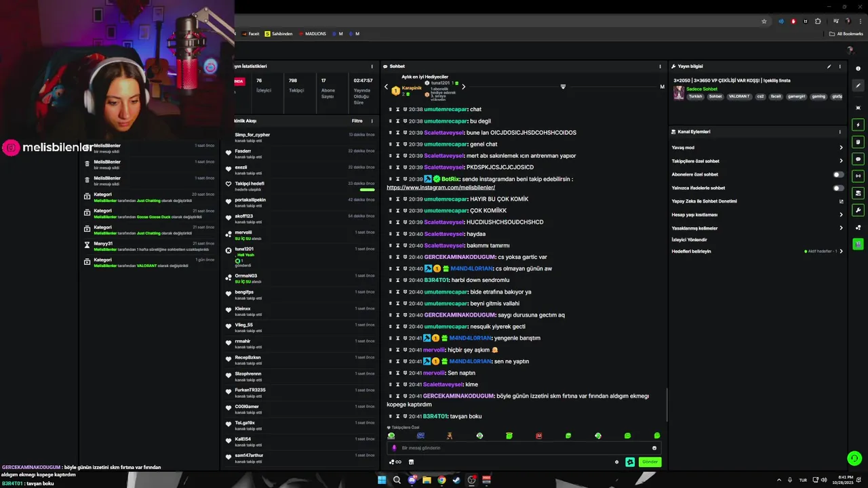
Task: Expand Hesap yaşı kısıtlaması settings
Action: pos(841,215)
